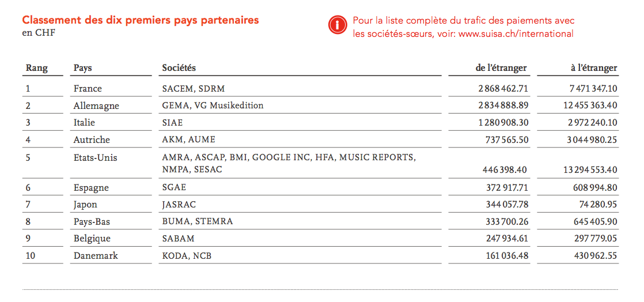Select the GEMA, VG Musikedition cell
This screenshot has width=644, height=302.
tap(213, 105)
